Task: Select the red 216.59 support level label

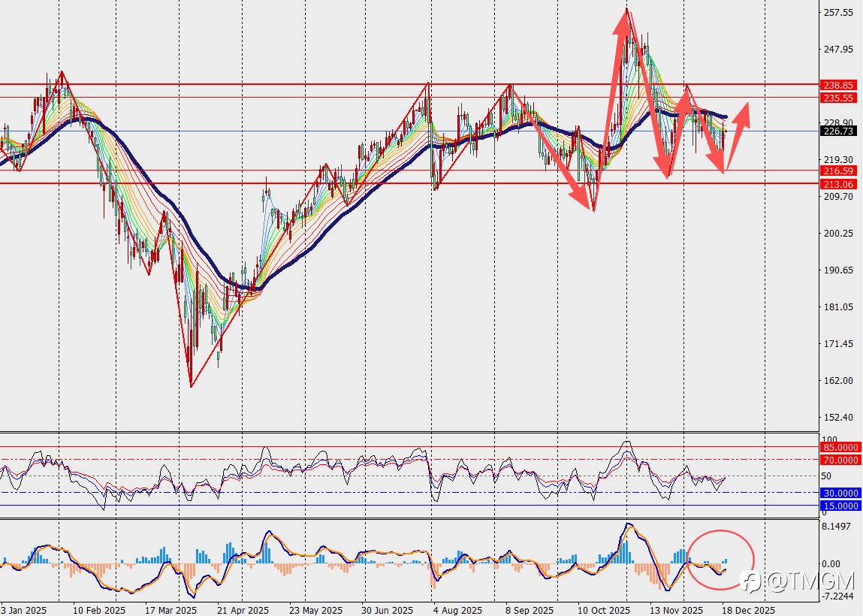Action: [838, 171]
